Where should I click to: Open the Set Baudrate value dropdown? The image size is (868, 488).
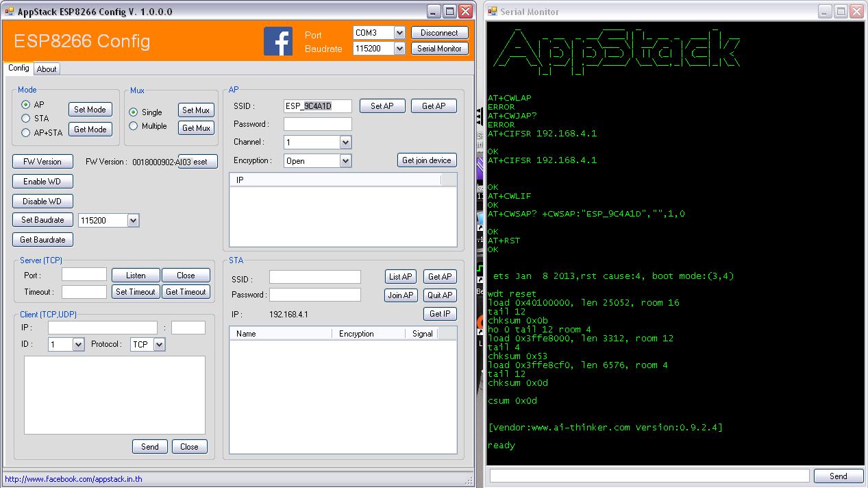point(133,221)
